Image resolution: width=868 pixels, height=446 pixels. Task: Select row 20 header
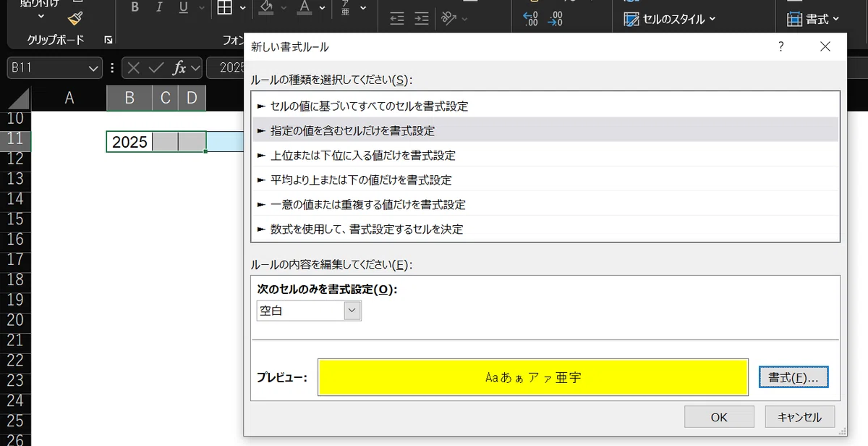click(x=15, y=320)
